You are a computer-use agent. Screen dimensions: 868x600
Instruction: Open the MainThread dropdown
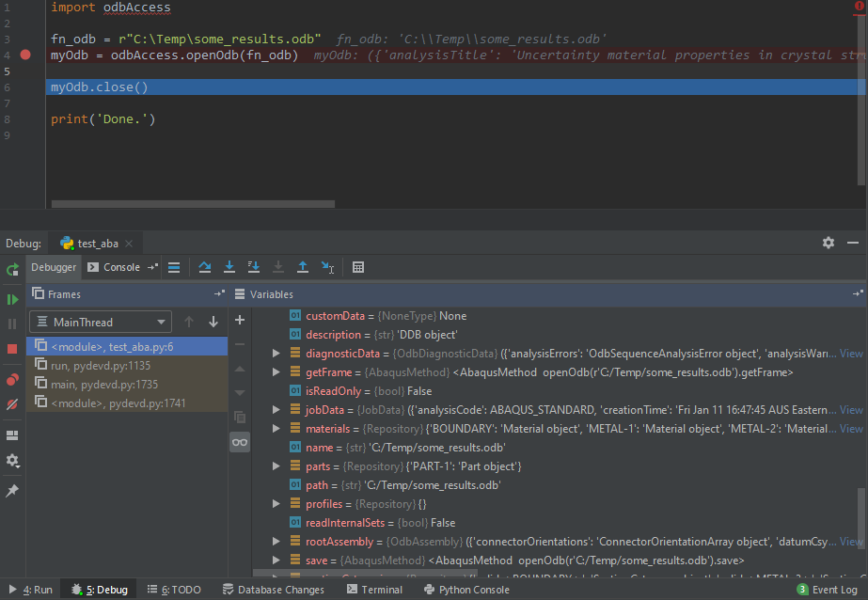click(x=100, y=322)
